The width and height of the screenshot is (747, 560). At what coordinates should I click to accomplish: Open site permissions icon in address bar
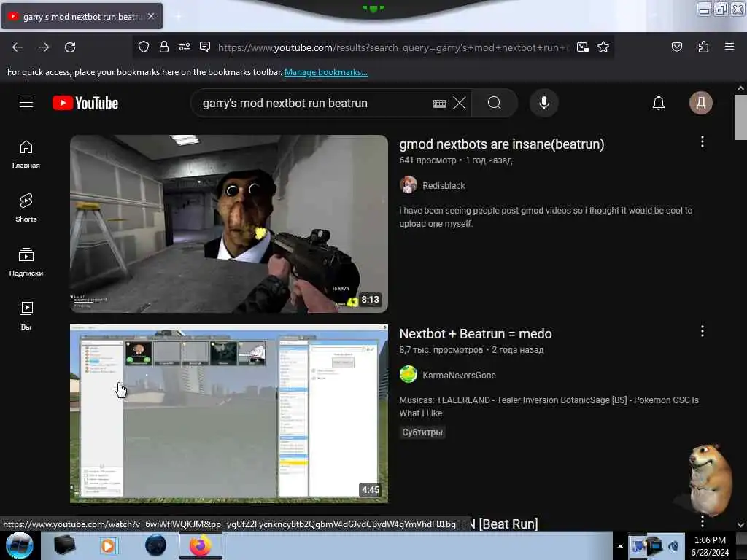185,47
